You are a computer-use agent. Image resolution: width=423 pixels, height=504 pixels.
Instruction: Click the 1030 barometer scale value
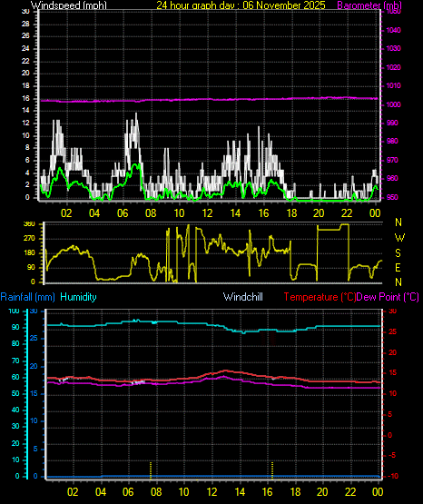[x=393, y=48]
